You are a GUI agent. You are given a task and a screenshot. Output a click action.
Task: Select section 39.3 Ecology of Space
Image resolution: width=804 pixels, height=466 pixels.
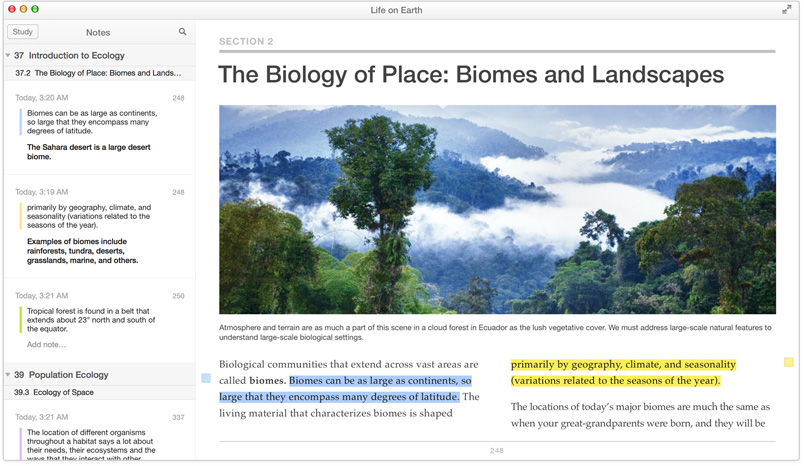tap(54, 393)
